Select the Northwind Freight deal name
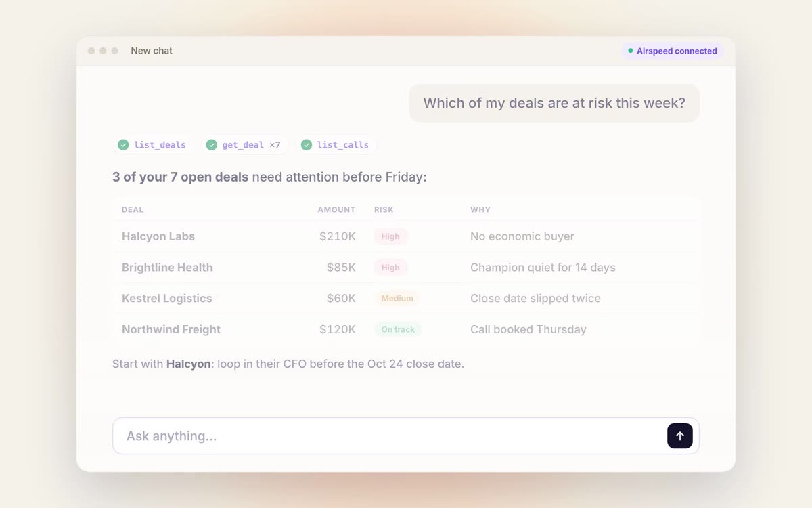The height and width of the screenshot is (508, 812). point(171,330)
